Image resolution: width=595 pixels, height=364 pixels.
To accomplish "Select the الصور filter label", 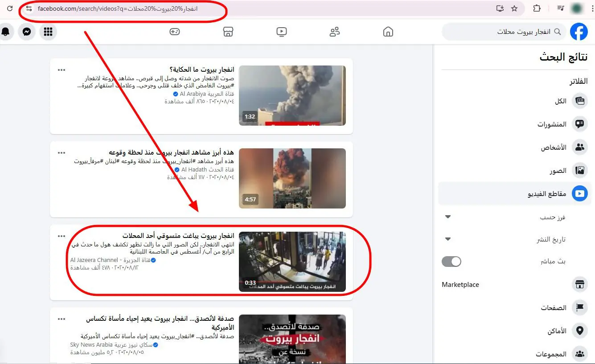I will point(558,171).
